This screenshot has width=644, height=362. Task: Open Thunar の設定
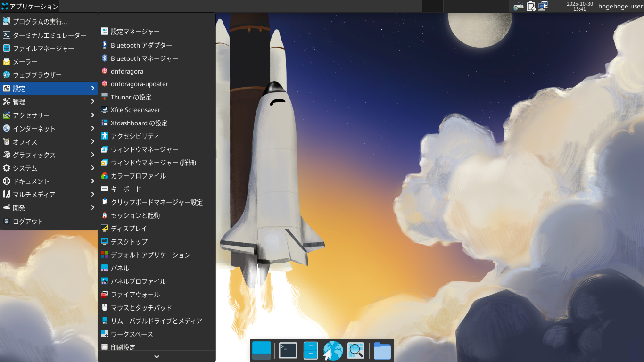157,97
